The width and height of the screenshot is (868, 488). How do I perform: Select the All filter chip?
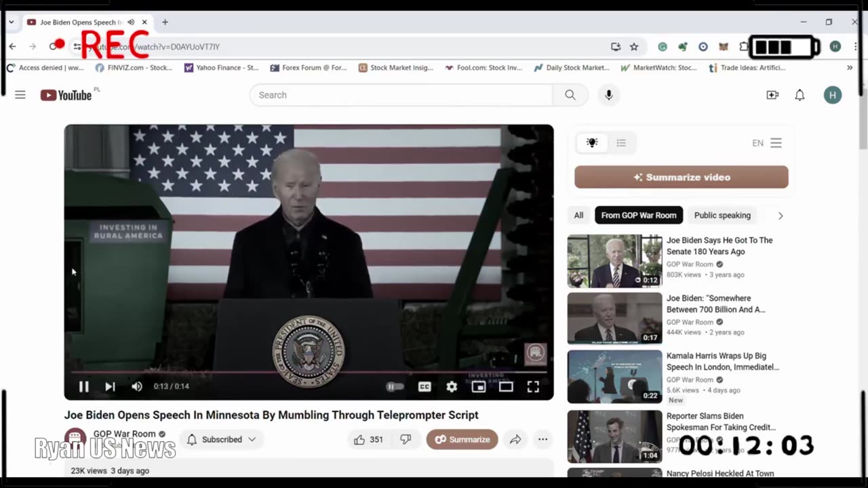pos(578,216)
